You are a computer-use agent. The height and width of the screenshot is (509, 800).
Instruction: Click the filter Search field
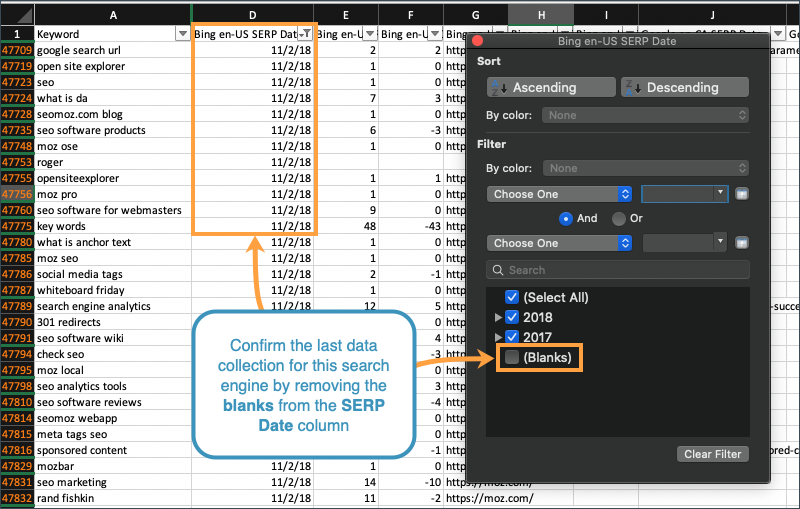pos(617,270)
